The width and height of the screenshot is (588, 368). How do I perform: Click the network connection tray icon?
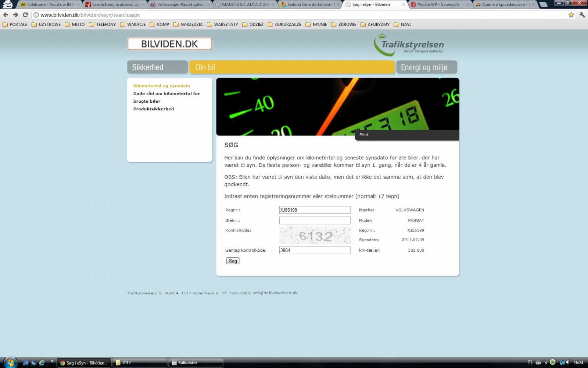562,362
